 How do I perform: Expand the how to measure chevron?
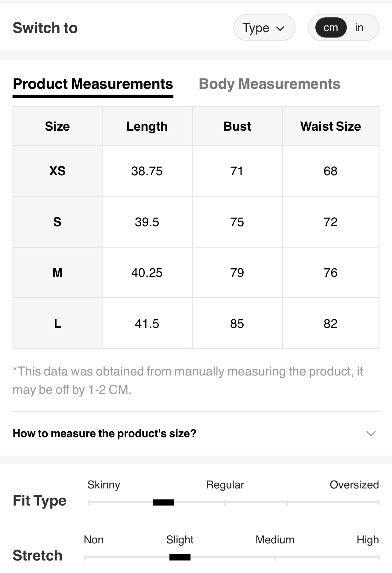pos(371,433)
